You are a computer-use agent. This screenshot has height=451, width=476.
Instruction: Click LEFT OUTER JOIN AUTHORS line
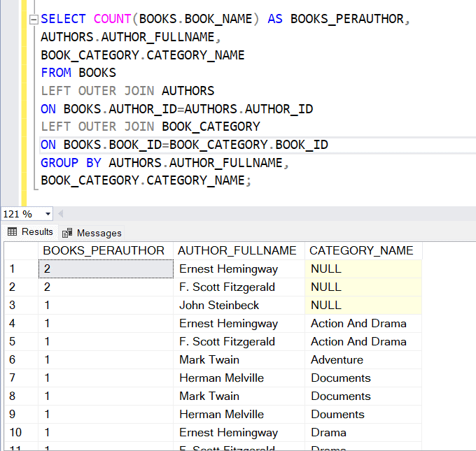[x=127, y=91]
